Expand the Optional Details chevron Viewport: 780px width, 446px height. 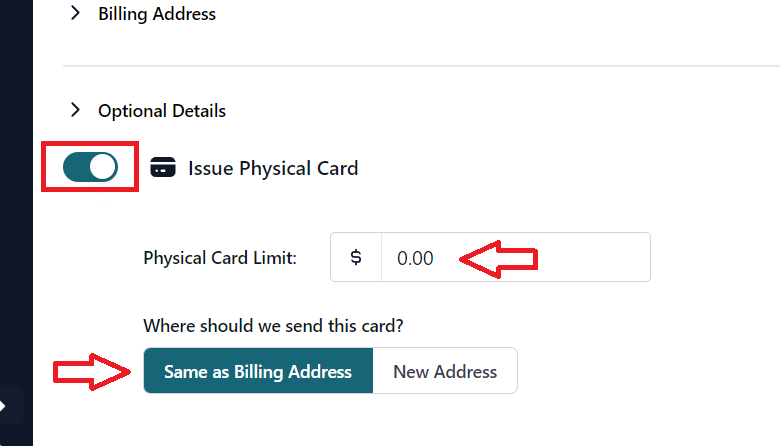(75, 110)
